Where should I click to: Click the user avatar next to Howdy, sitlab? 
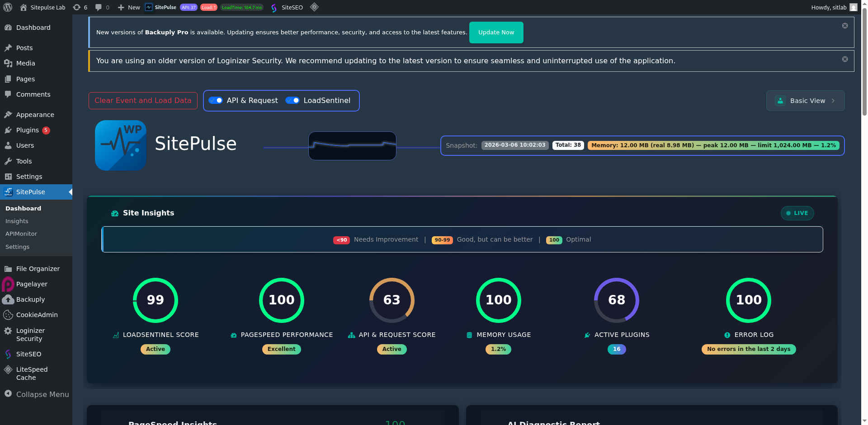(854, 7)
